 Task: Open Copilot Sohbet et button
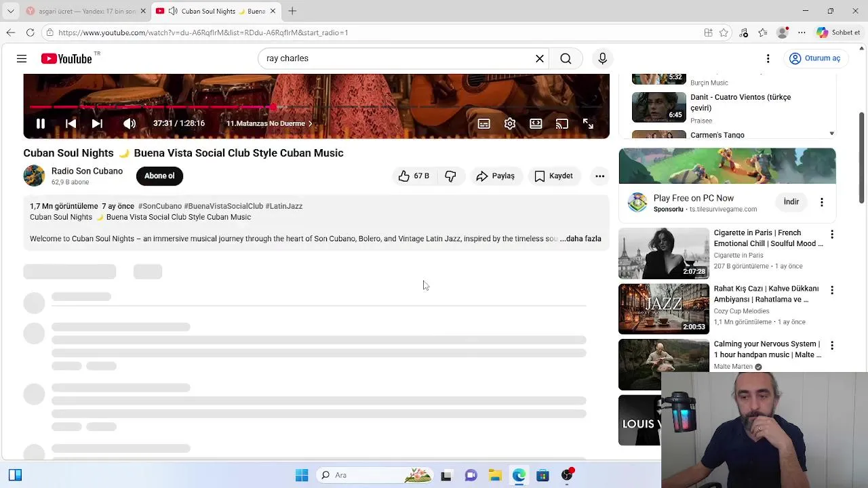point(838,33)
